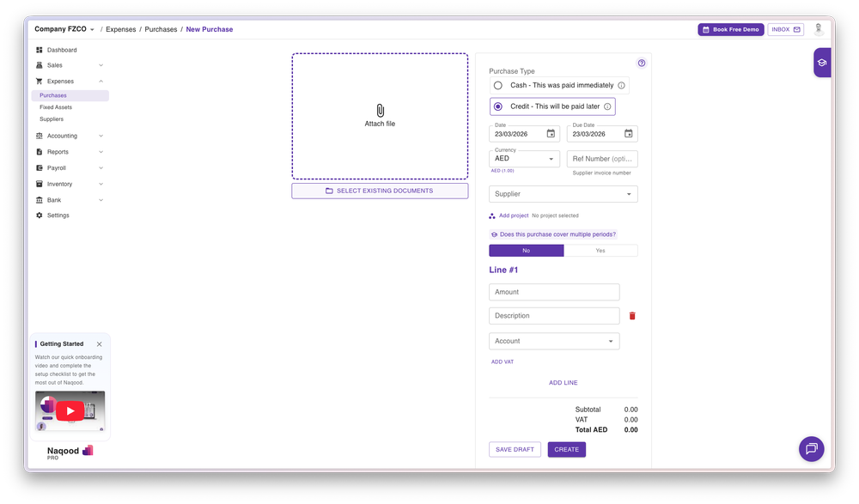
Task: Select the Credit purchase type option
Action: (x=498, y=106)
